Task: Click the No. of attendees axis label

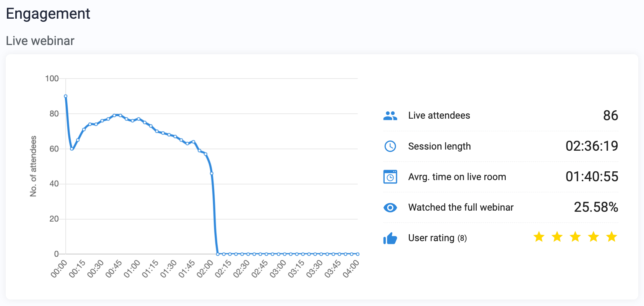Action: coord(34,166)
